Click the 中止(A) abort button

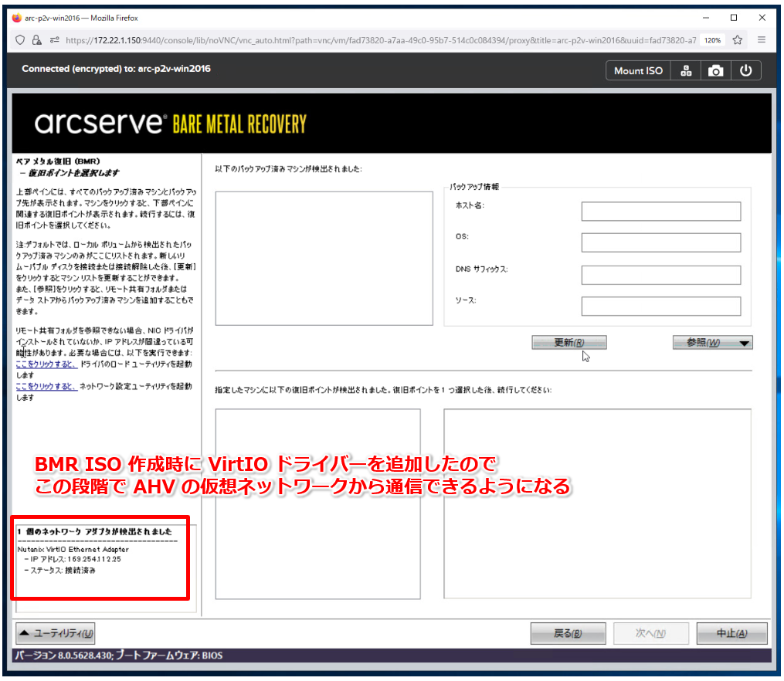point(731,633)
